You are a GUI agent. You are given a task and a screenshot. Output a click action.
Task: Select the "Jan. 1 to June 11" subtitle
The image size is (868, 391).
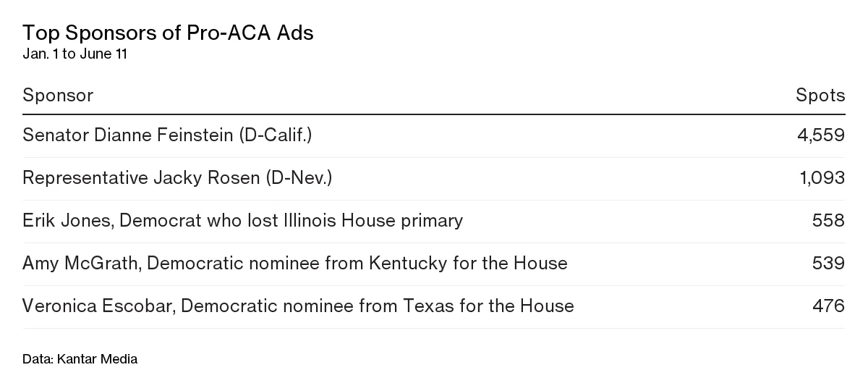(x=75, y=54)
